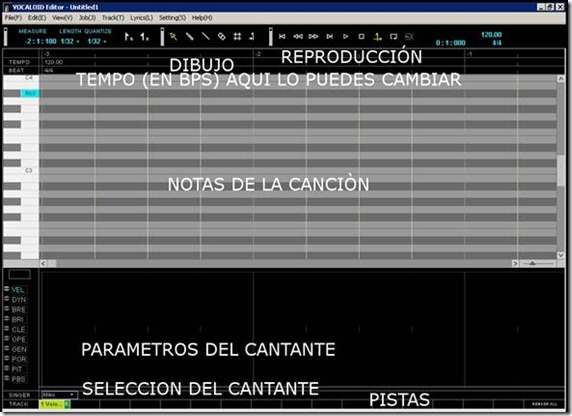
Task: Toggle the loop repeat icon
Action: (393, 36)
